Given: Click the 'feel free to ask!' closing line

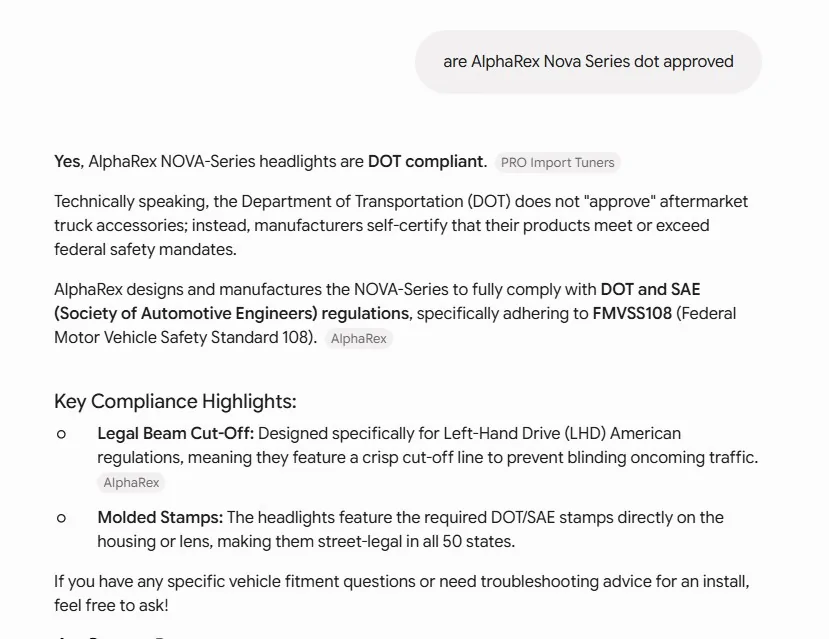Looking at the screenshot, I should click(111, 606).
